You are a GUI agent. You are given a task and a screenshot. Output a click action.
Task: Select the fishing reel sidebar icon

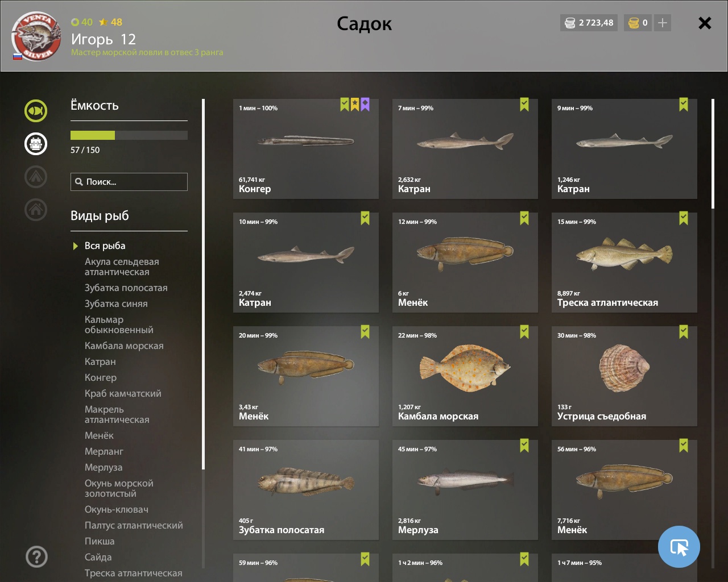[36, 144]
